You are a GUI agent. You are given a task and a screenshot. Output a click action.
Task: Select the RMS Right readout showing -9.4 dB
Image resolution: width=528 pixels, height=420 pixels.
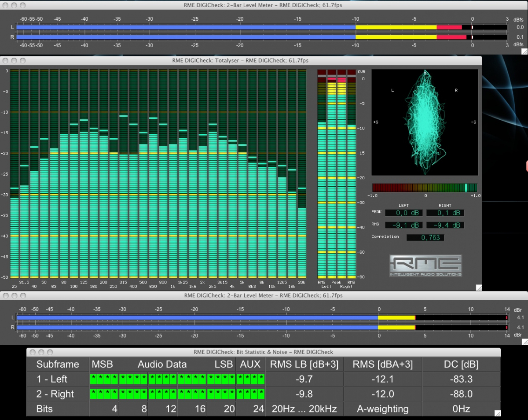[x=445, y=225]
